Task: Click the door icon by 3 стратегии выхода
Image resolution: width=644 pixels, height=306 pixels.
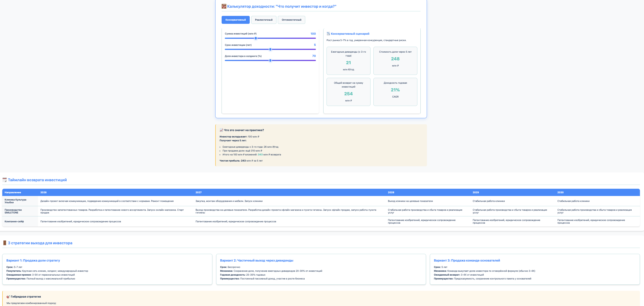Action: click(5, 243)
